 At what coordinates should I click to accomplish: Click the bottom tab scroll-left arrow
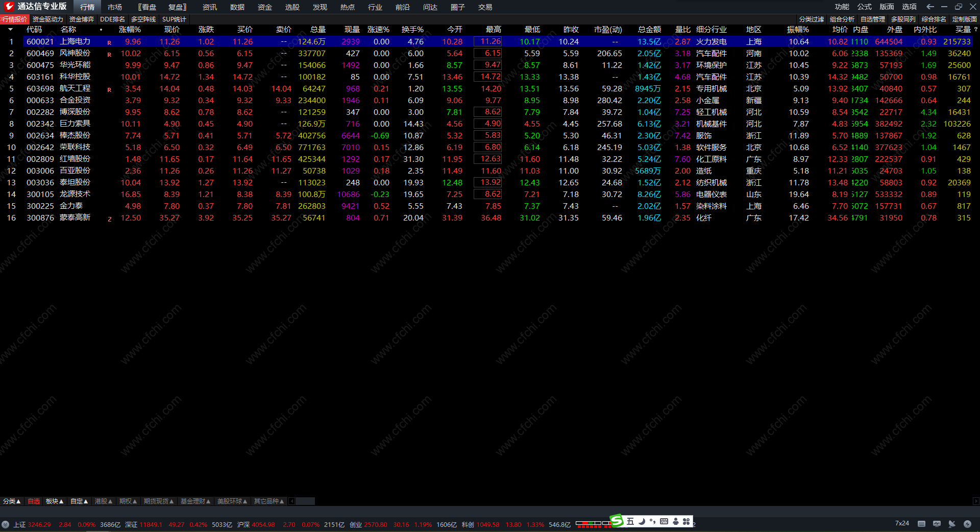(x=292, y=501)
